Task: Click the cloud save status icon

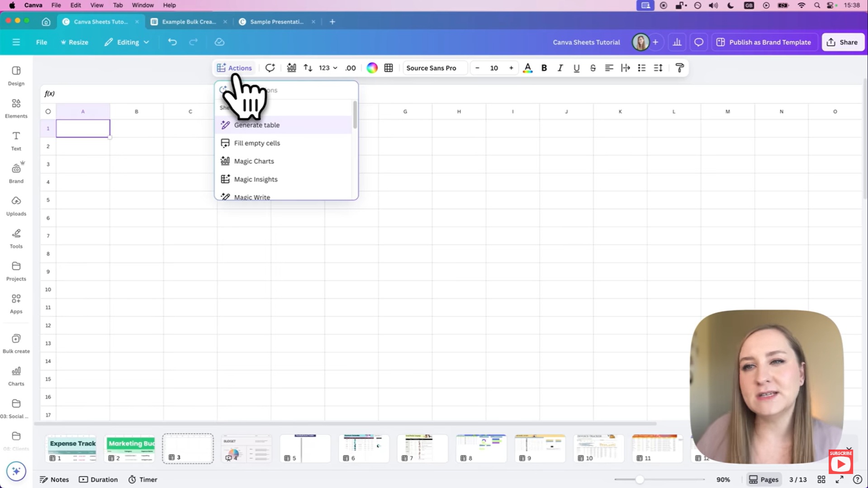Action: [219, 42]
